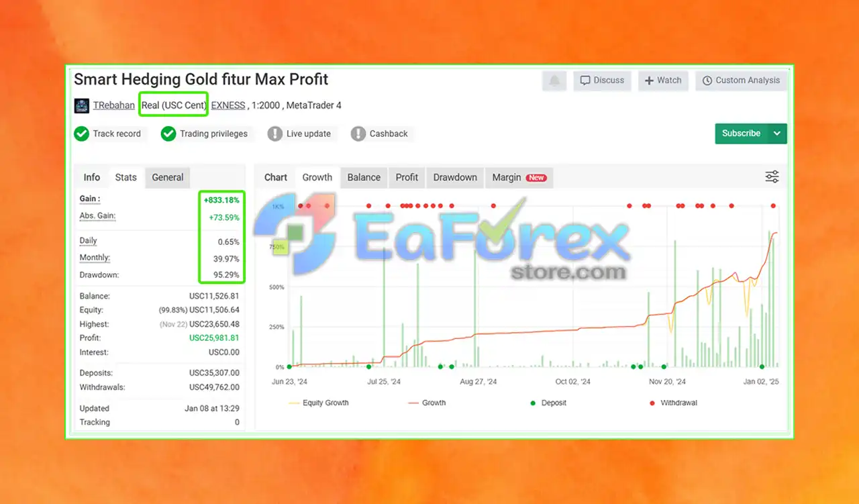The width and height of the screenshot is (859, 504).
Task: Open the chart settings sliders icon
Action: coord(772,177)
